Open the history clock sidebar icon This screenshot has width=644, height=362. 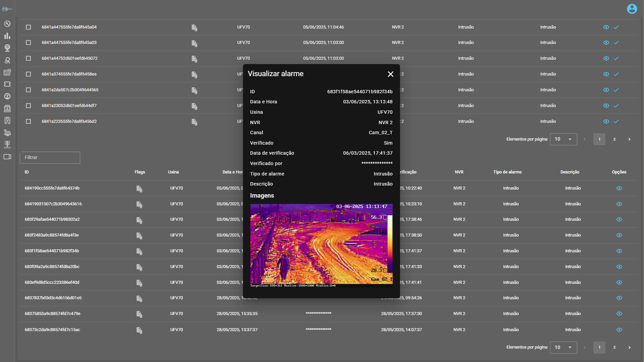7,24
